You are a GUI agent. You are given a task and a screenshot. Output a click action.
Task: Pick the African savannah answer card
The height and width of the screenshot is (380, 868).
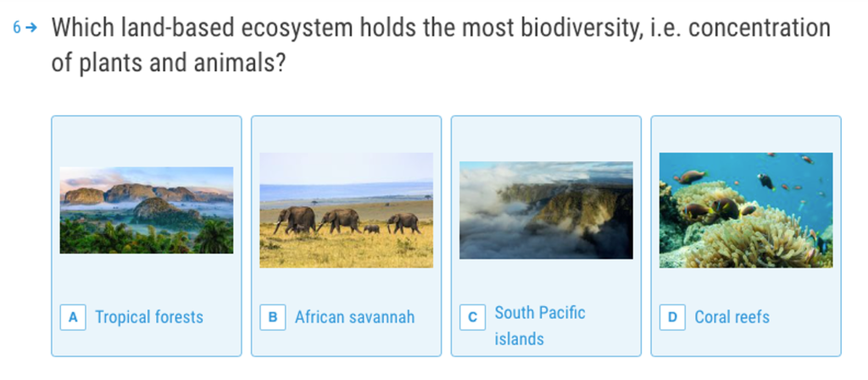point(347,236)
